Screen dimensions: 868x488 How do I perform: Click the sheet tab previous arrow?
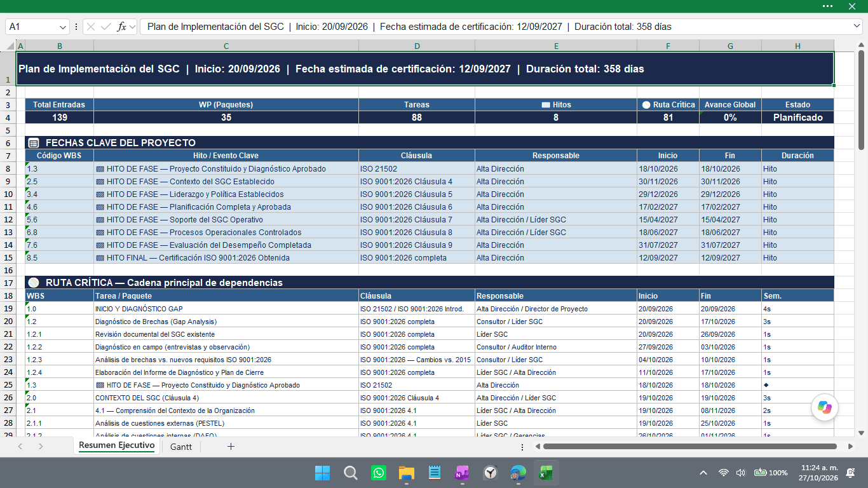[20, 447]
